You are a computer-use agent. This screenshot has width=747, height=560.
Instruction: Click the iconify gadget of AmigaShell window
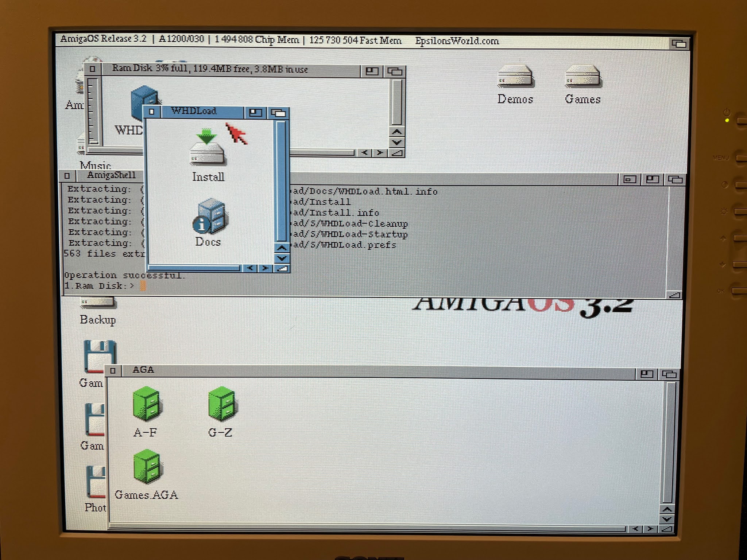click(x=630, y=179)
